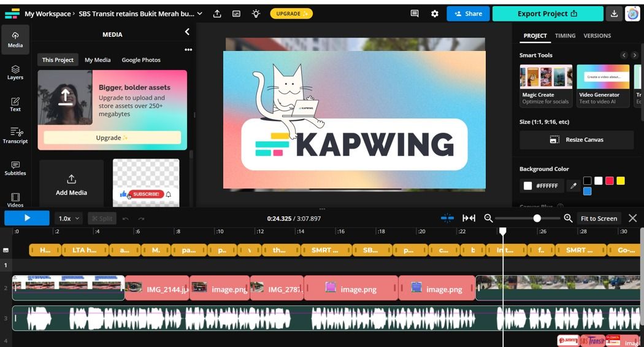
Task: Click the Kapwing logo home icon
Action: pyautogui.click(x=12, y=14)
